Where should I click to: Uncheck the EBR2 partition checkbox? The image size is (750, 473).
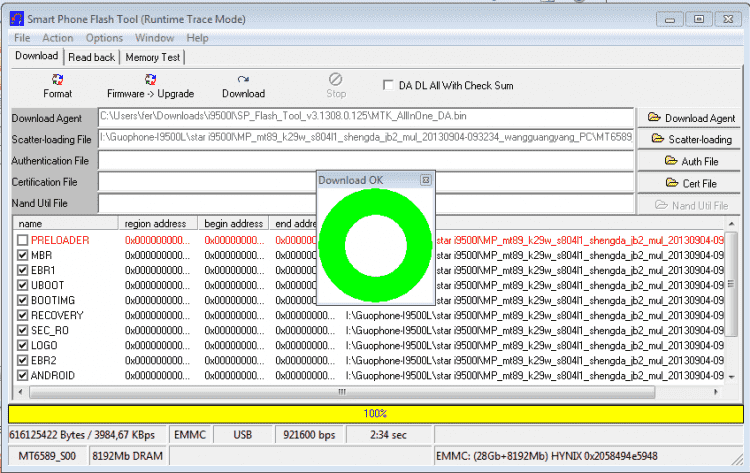point(22,360)
